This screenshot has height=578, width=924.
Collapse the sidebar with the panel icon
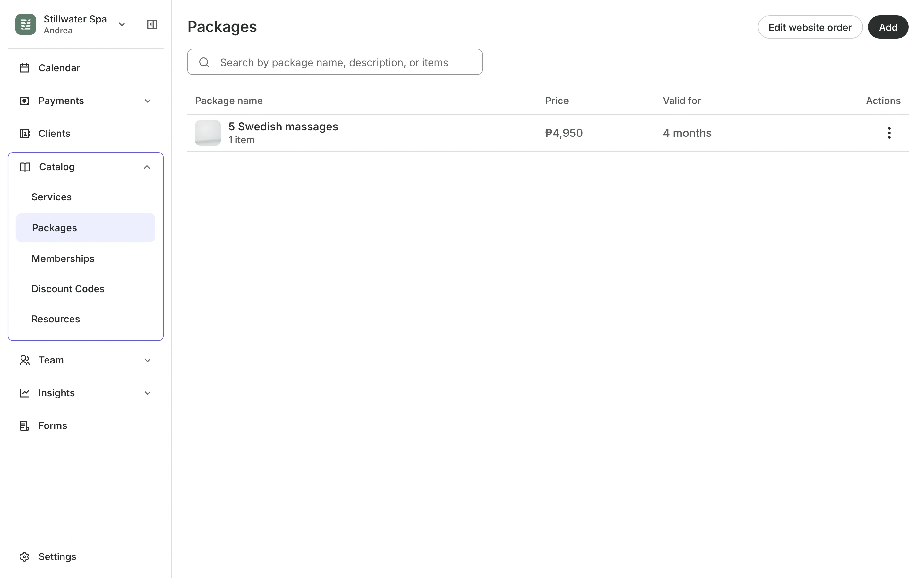point(152,24)
